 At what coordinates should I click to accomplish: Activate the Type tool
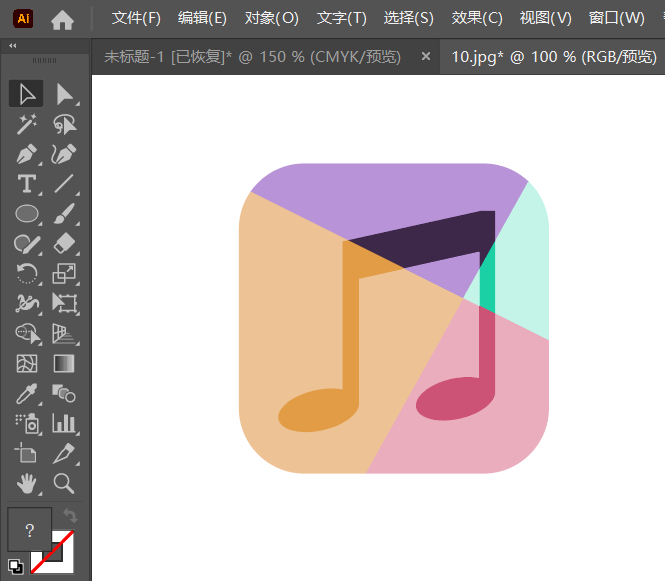[x=27, y=184]
